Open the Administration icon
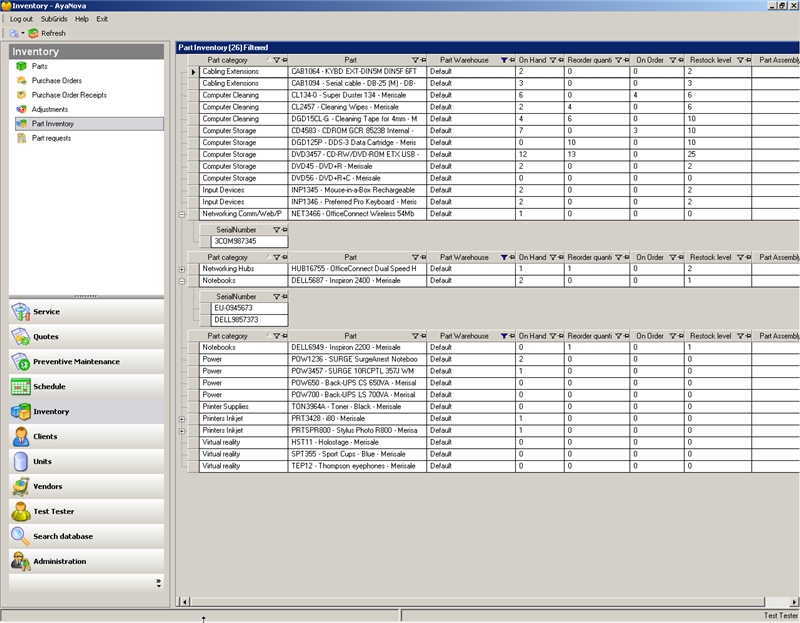This screenshot has height=623, width=800. coord(20,561)
